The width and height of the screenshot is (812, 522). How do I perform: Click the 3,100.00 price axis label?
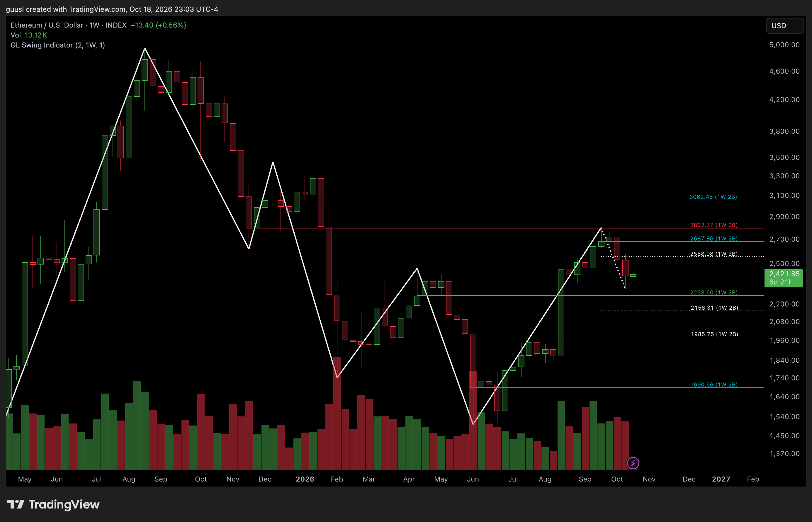[784, 196]
